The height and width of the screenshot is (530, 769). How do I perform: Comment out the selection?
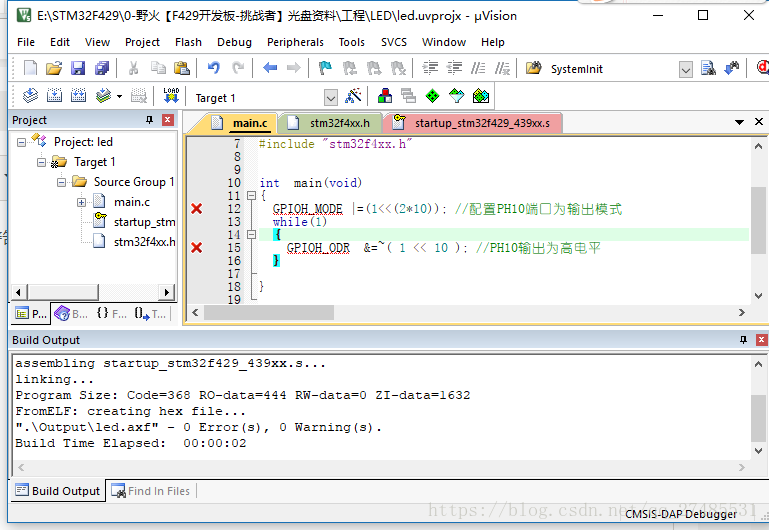pos(478,68)
